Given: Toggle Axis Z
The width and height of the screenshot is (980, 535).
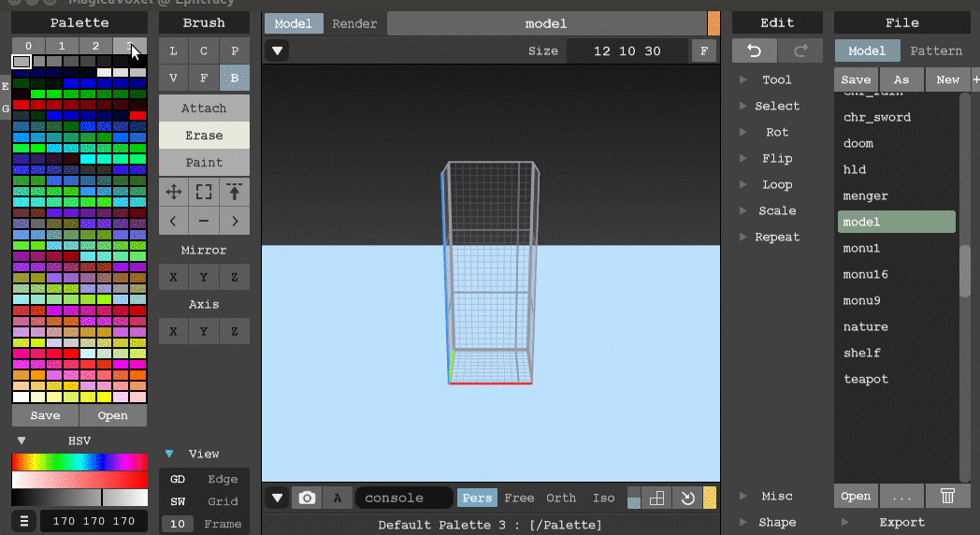Looking at the screenshot, I should pos(235,331).
